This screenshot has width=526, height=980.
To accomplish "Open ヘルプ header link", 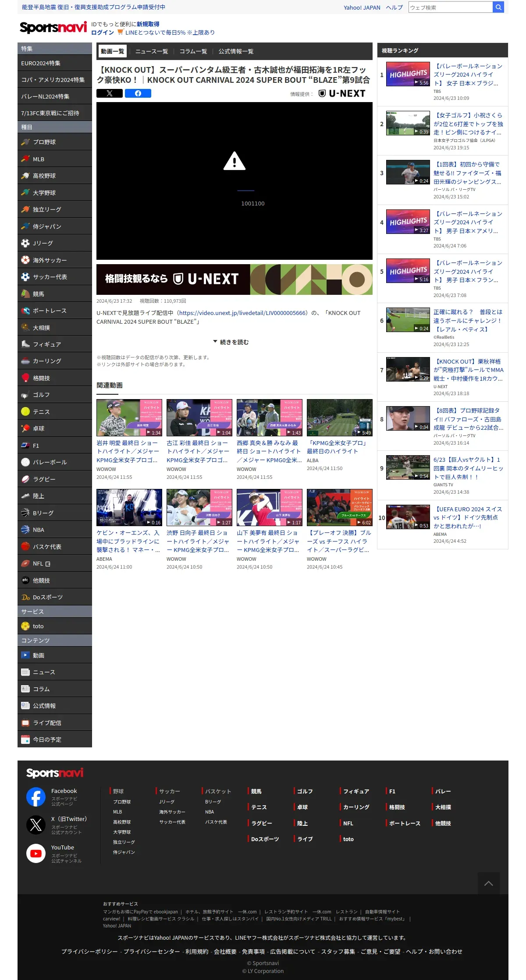I will click(x=394, y=7).
